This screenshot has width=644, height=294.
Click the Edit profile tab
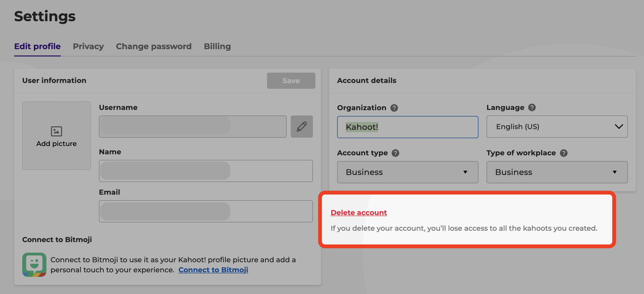37,46
